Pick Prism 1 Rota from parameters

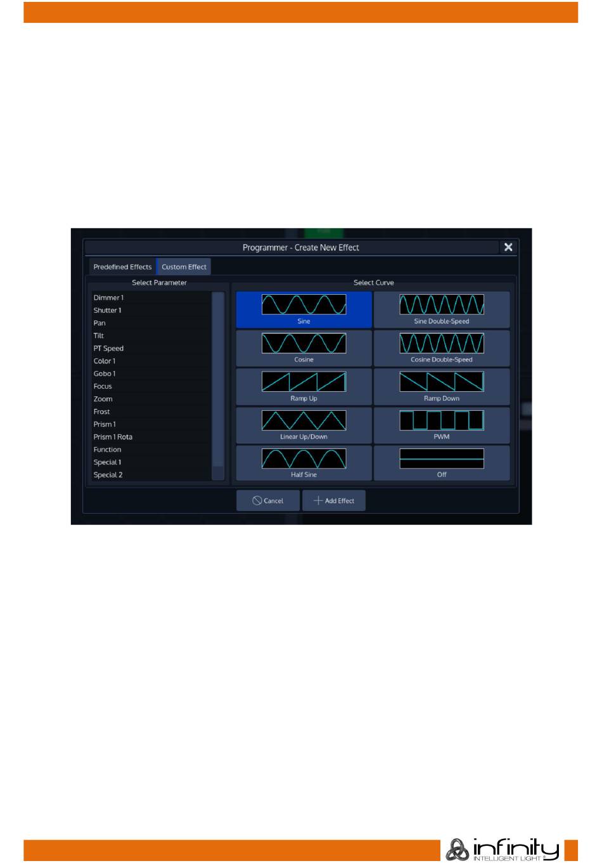113,437
